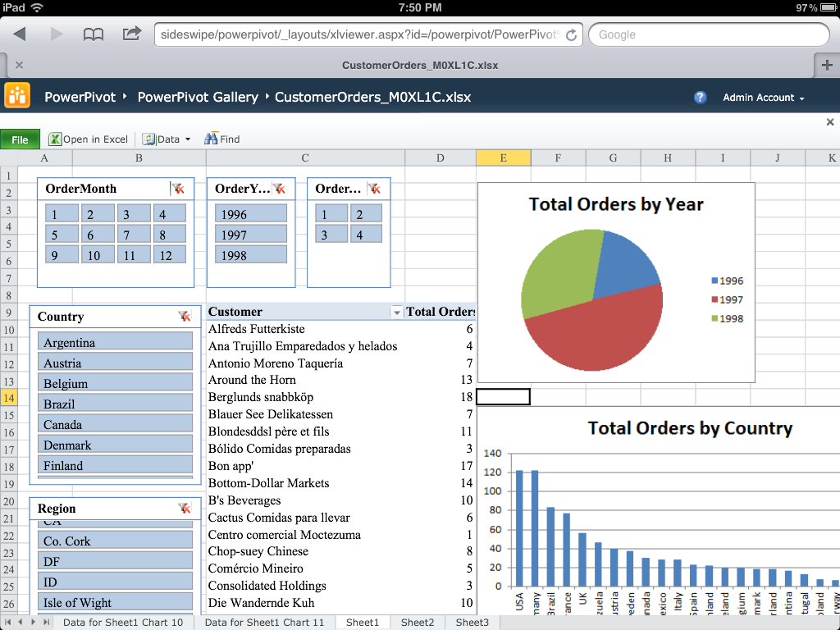Click the SharePoint site logo icon

(17, 96)
